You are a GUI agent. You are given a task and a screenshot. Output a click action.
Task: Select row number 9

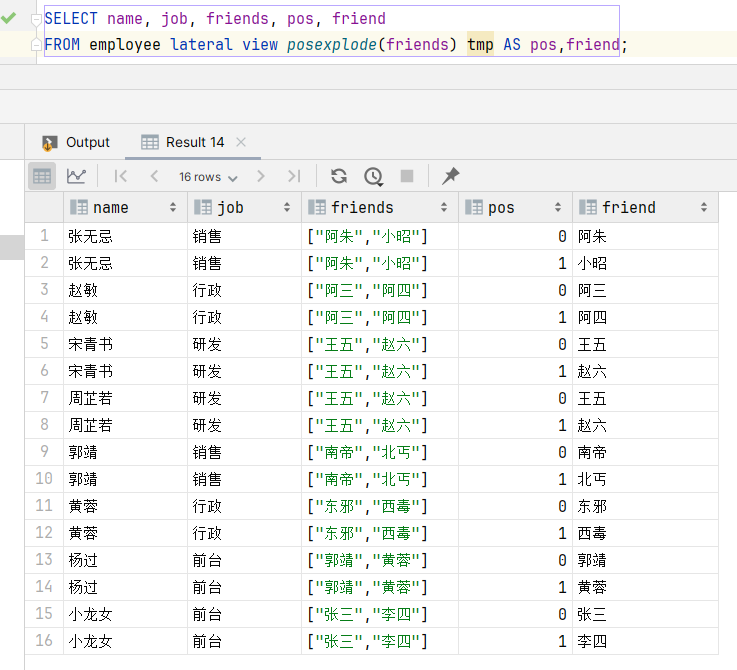(x=44, y=452)
